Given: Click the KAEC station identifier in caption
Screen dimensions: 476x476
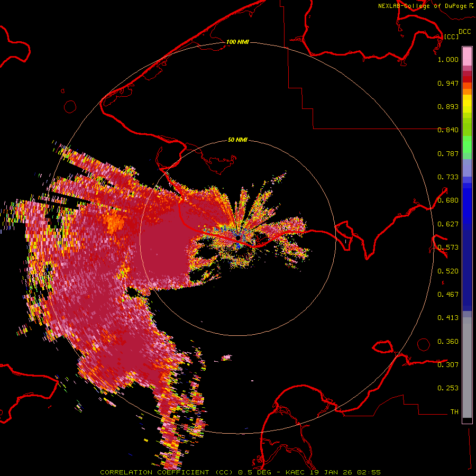Looking at the screenshot, I should (x=296, y=472).
